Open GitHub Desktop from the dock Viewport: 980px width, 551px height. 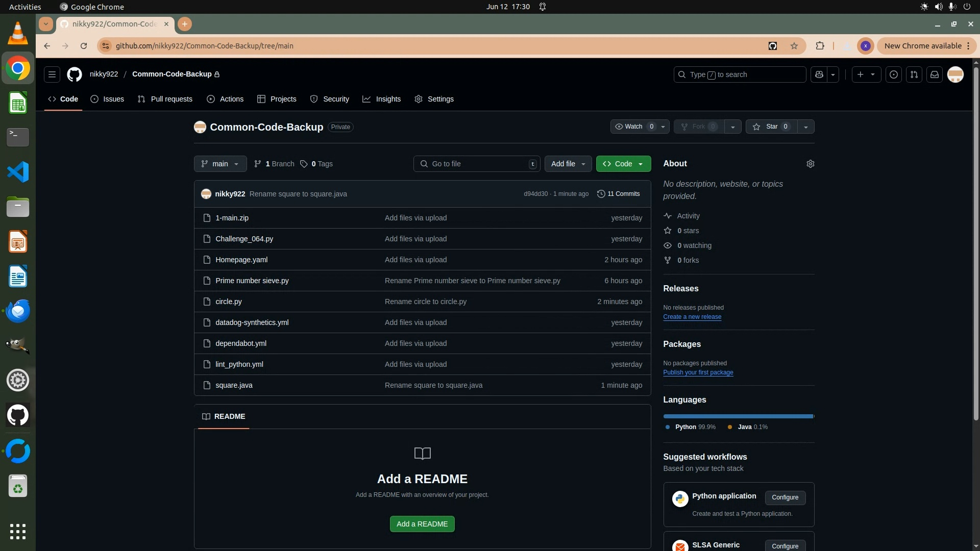(x=18, y=415)
